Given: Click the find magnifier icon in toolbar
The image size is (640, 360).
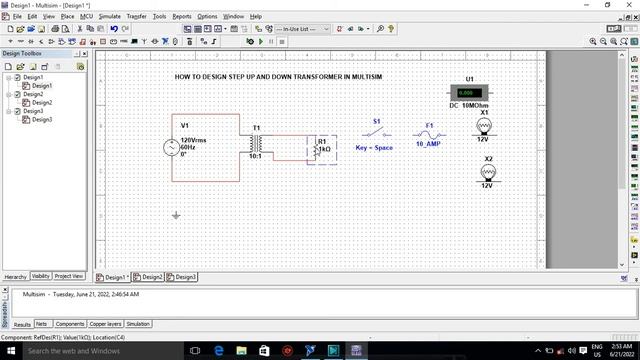Looking at the screenshot, I should click(x=380, y=29).
